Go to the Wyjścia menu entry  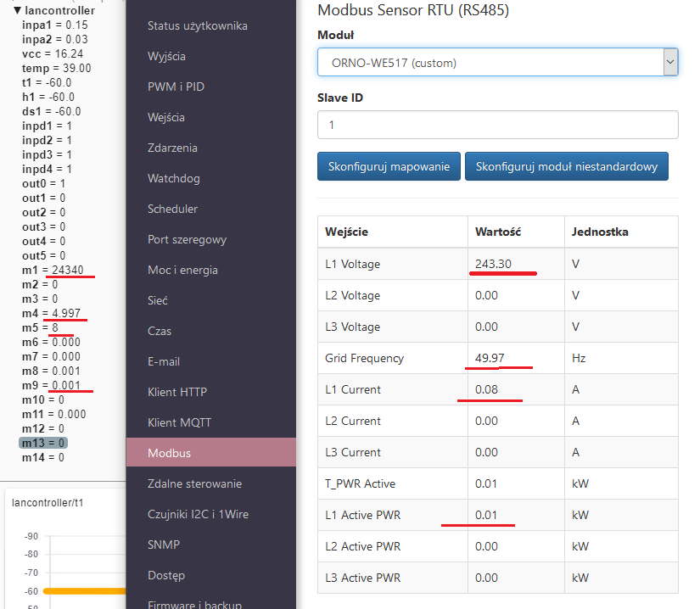pos(166,56)
